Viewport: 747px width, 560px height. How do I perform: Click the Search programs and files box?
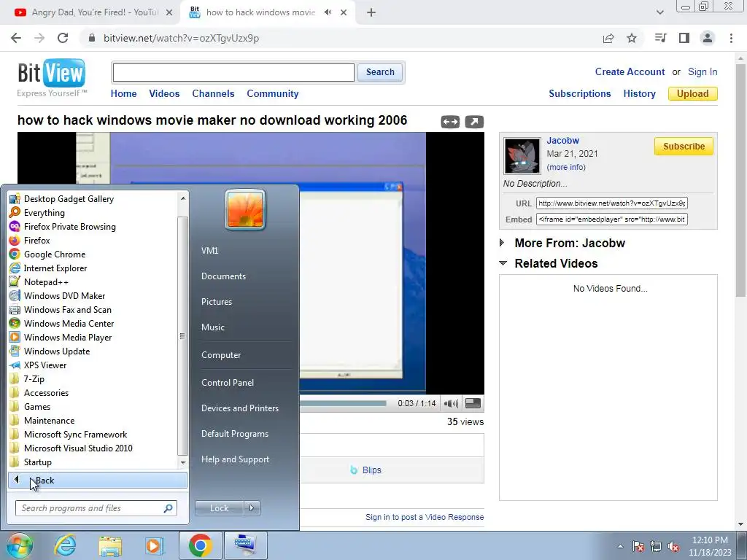point(96,508)
